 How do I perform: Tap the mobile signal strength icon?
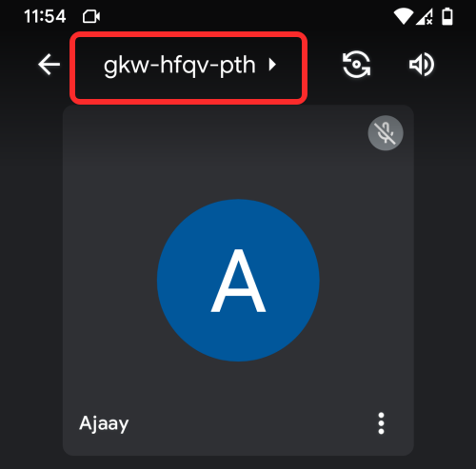pos(425,16)
